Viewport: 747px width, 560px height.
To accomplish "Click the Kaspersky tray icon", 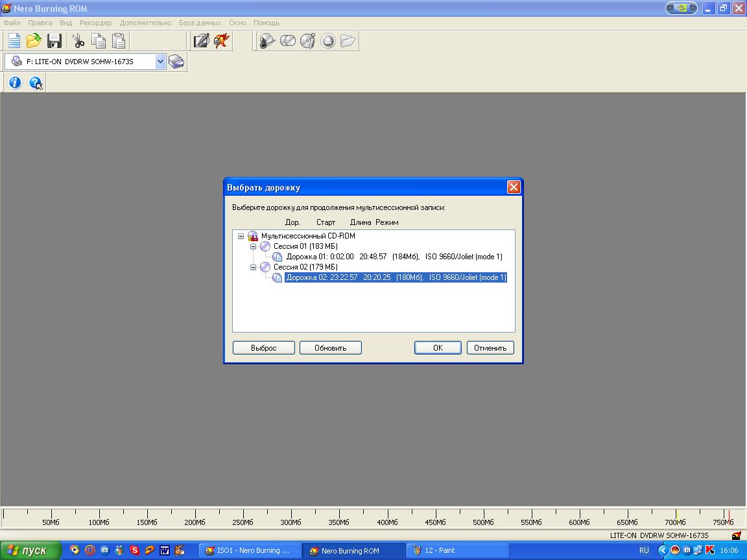I will coord(710,550).
